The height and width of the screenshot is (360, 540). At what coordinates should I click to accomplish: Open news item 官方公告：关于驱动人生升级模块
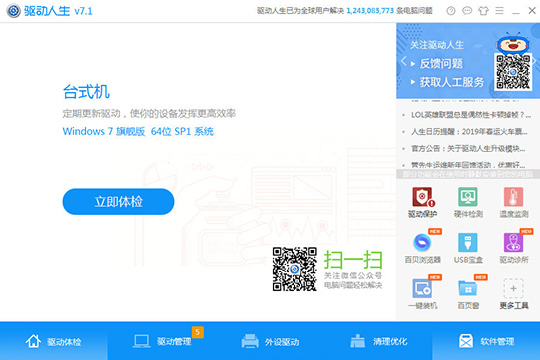coord(468,148)
